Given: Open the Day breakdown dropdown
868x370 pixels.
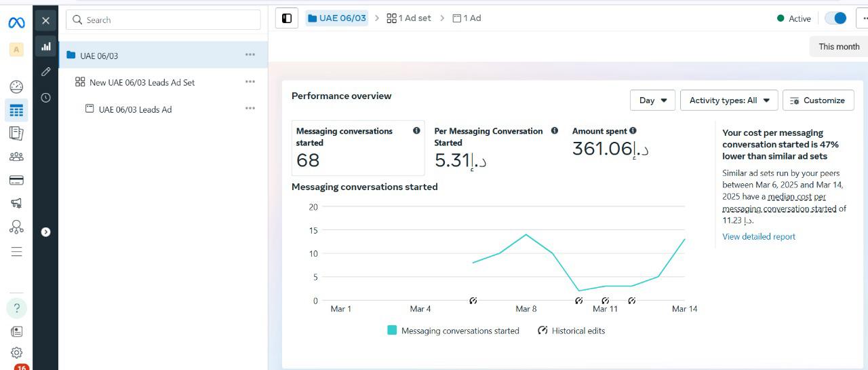Looking at the screenshot, I should [653, 100].
